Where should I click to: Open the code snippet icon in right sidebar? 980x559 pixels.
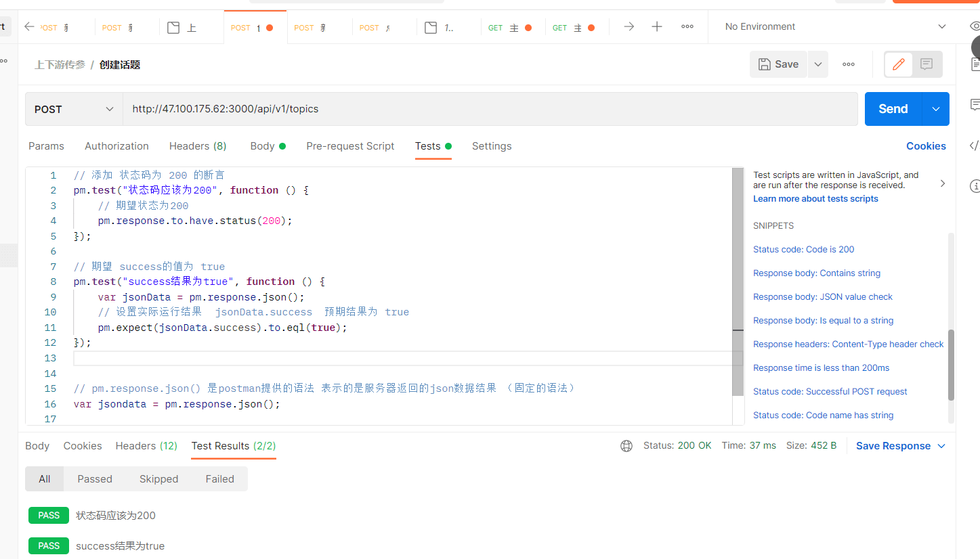click(975, 146)
